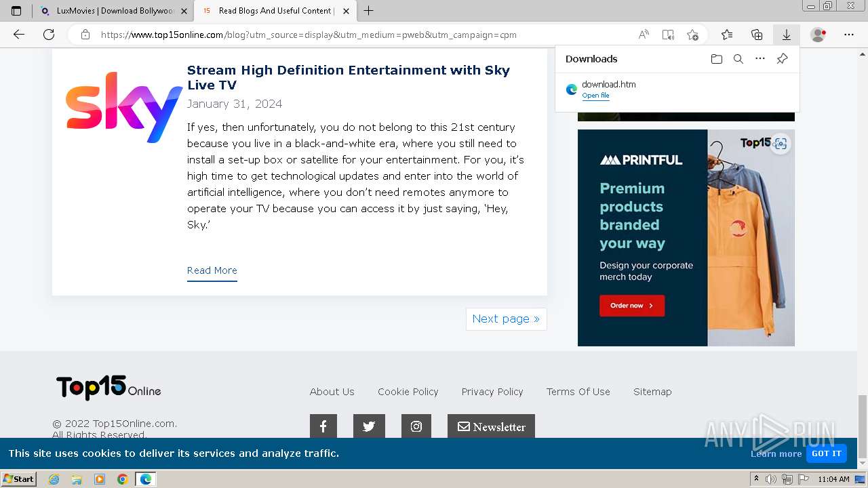Open the Edge profile avatar
The width and height of the screenshot is (868, 488).
pos(818,35)
